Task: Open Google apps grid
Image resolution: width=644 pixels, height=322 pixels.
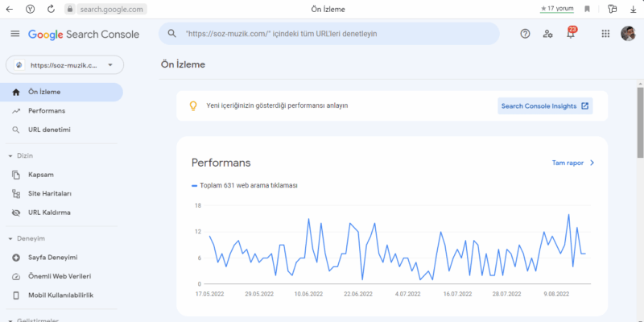Action: click(605, 34)
